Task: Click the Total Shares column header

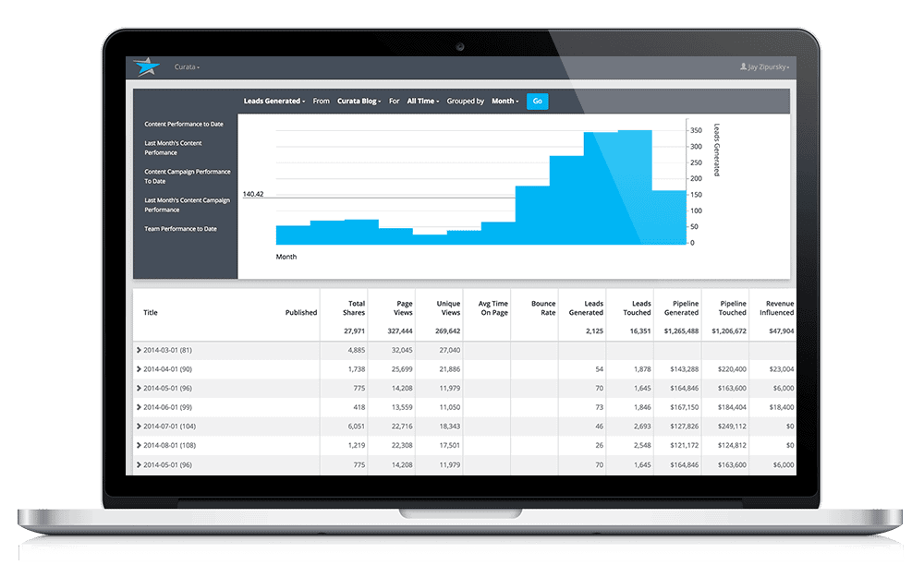Action: tap(356, 307)
